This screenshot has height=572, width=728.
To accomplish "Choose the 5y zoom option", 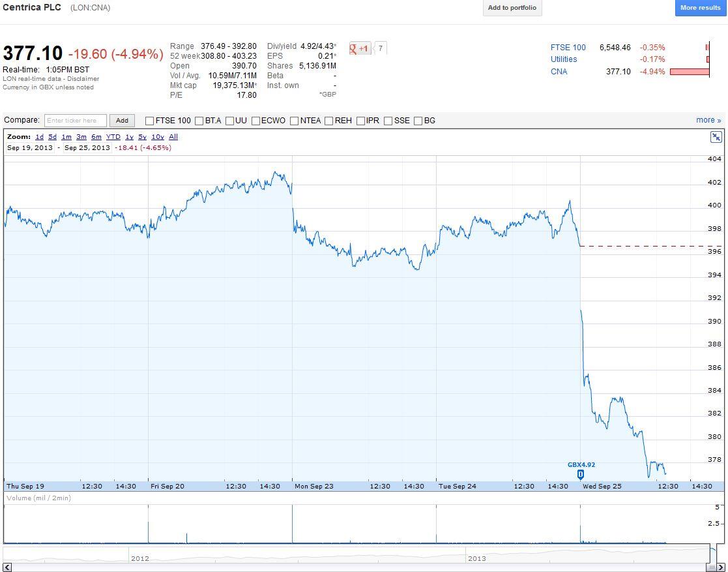I will 143,136.
